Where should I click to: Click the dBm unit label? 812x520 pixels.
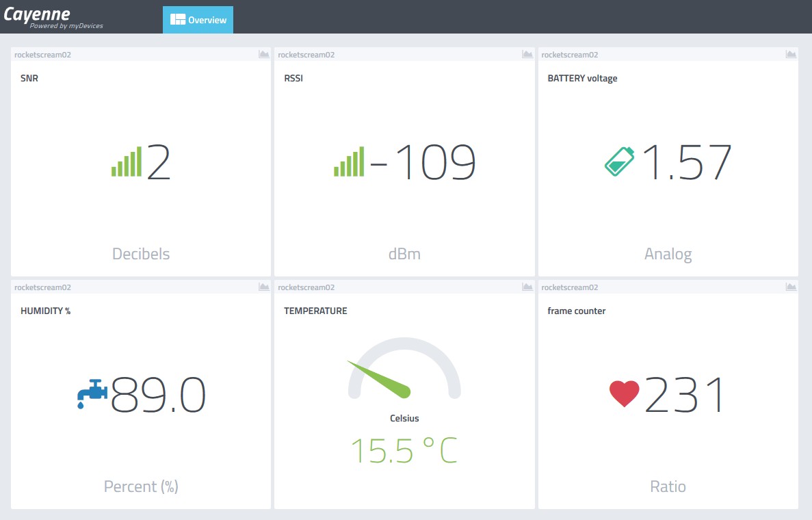[404, 254]
